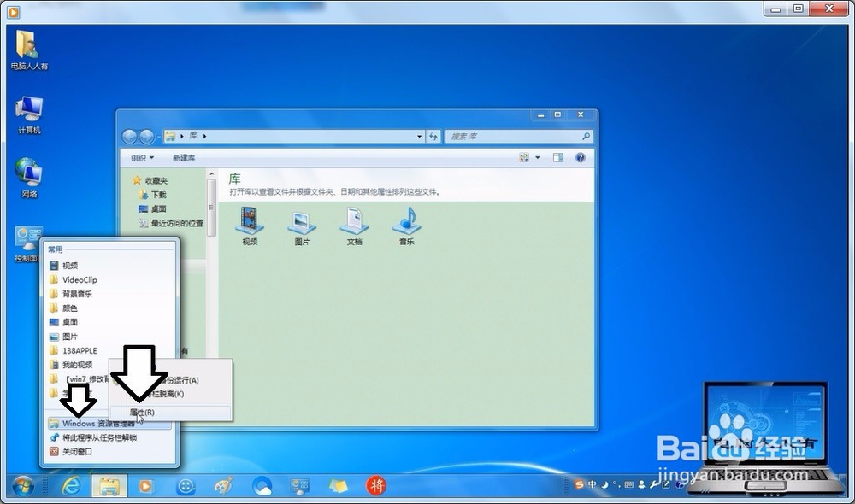Open the Control Panel taskbar icon
The width and height of the screenshot is (855, 504).
click(300, 485)
